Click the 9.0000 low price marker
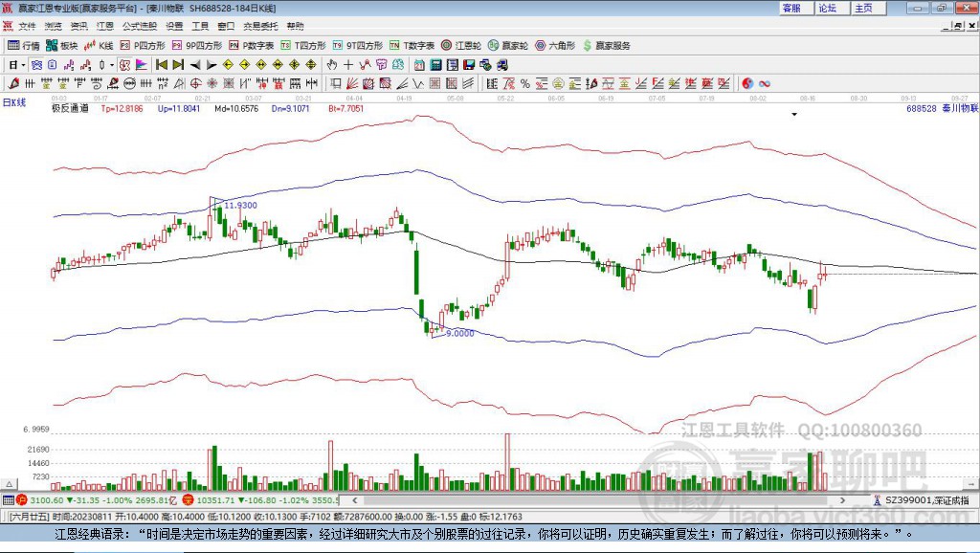The height and width of the screenshot is (553, 980). coord(460,334)
